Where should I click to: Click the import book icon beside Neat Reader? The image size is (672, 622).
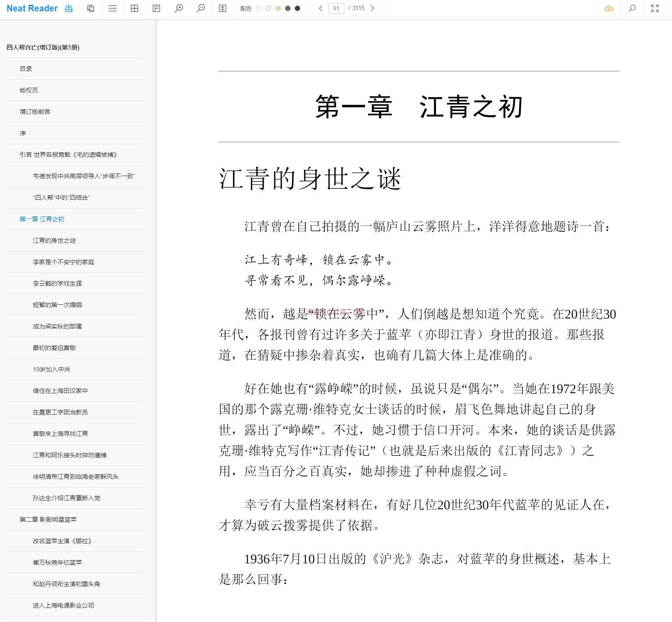(x=69, y=8)
